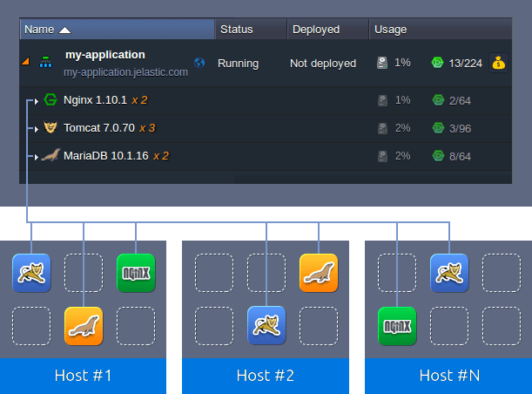Expand the Tomcat 7.0.70 node row
The width and height of the screenshot is (532, 394).
37,129
